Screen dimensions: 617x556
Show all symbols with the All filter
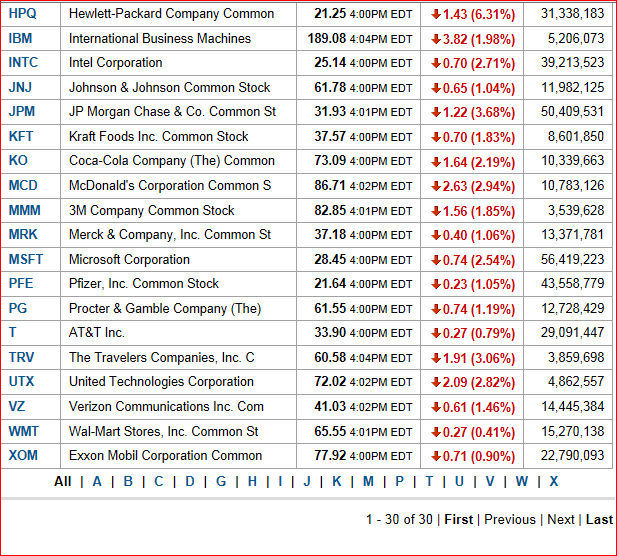pyautogui.click(x=63, y=482)
